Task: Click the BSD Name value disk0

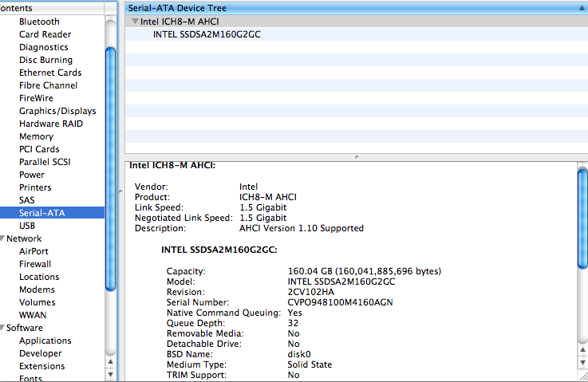Action: pos(299,354)
